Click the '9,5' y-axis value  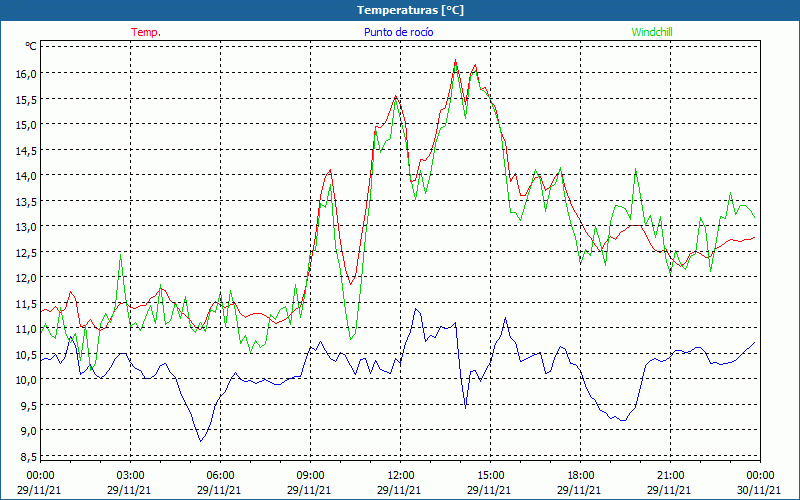29,405
